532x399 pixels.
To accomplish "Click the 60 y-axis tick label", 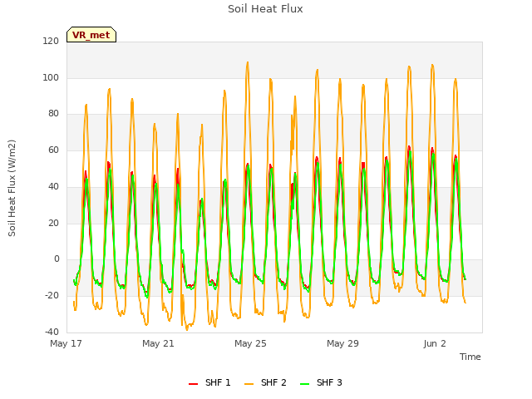I will click(x=53, y=150).
